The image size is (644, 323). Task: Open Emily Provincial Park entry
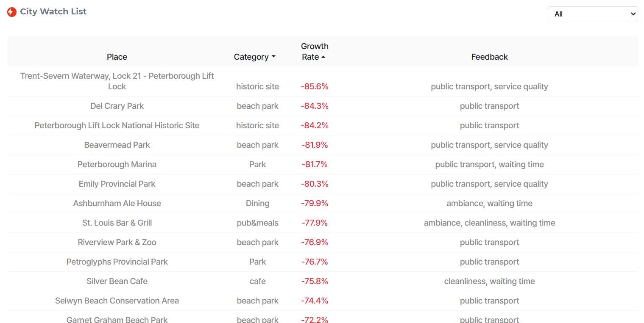coord(117,184)
